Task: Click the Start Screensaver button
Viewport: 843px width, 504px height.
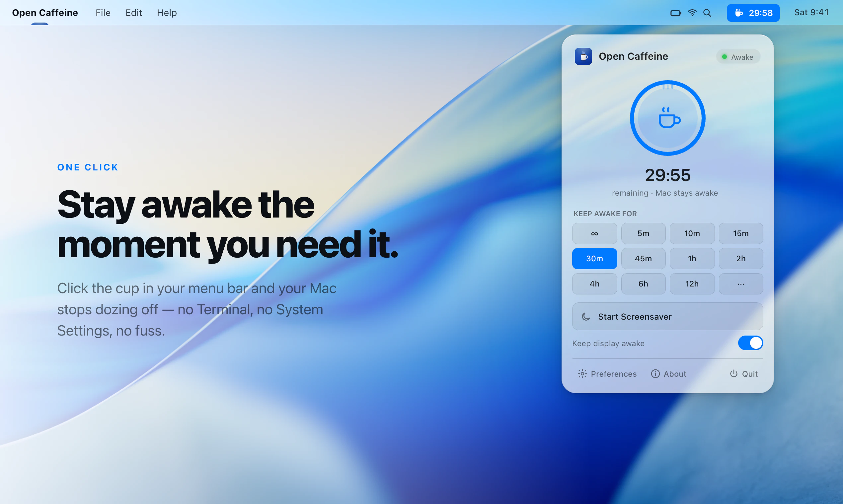Action: click(x=668, y=316)
